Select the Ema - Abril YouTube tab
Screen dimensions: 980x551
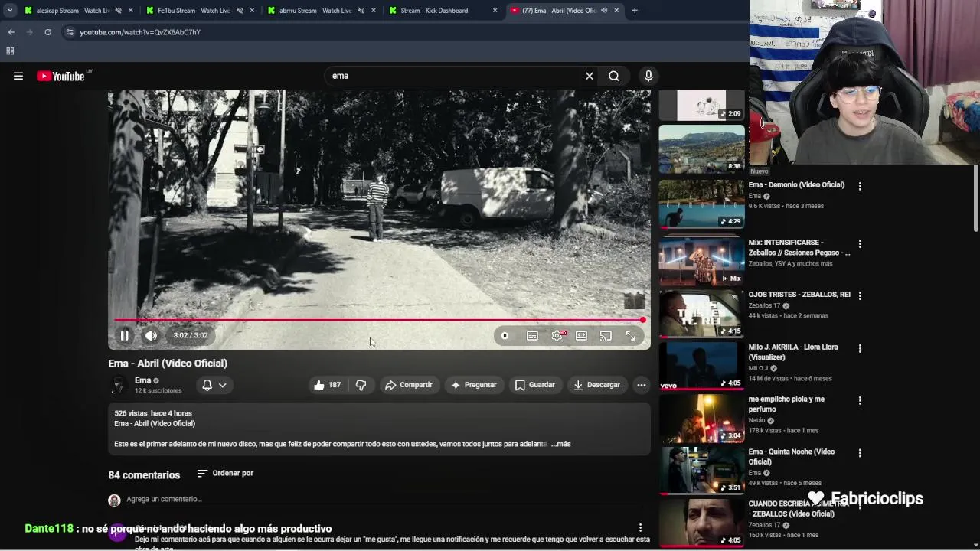[x=559, y=11]
